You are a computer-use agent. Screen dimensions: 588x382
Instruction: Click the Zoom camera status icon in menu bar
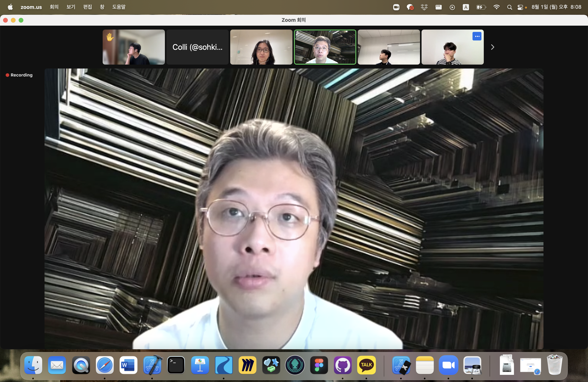pyautogui.click(x=396, y=7)
